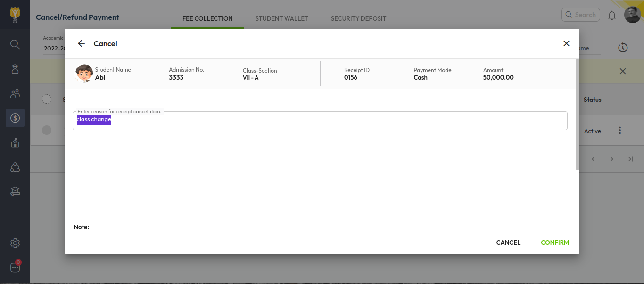Viewport: 644px width, 284px height.
Task: Open the people group icon in sidebar
Action: point(15,93)
